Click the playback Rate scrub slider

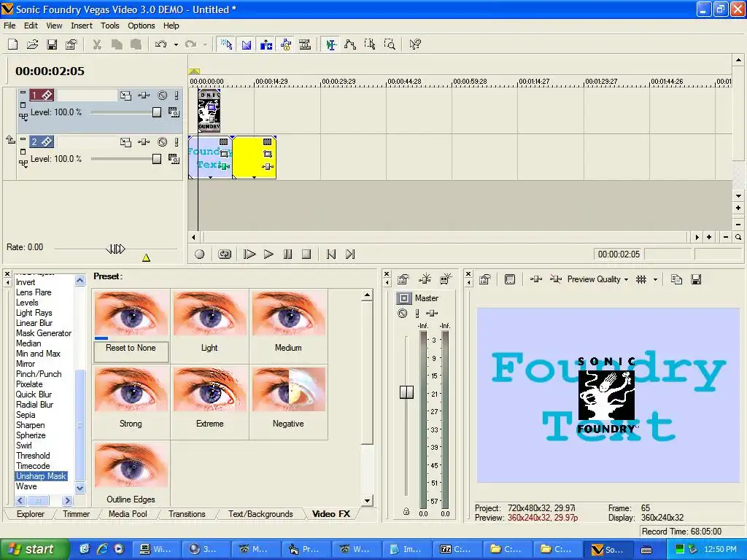click(115, 249)
